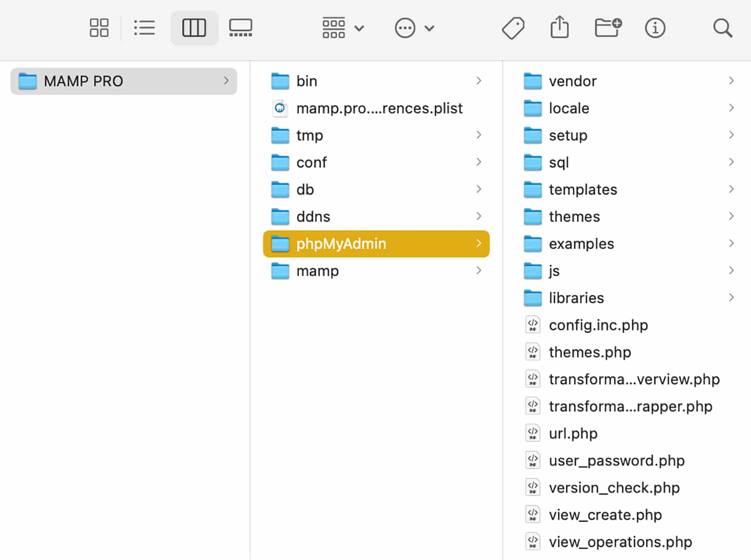Open the themes folder

574,216
